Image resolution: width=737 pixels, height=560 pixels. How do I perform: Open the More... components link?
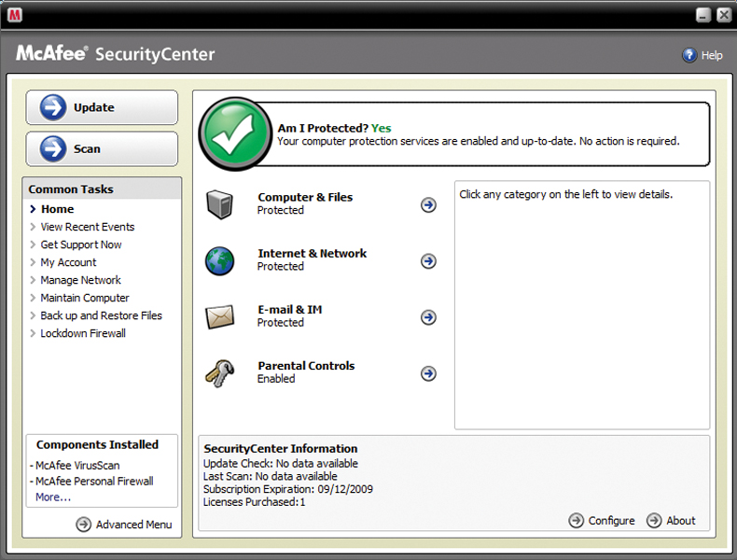click(53, 497)
